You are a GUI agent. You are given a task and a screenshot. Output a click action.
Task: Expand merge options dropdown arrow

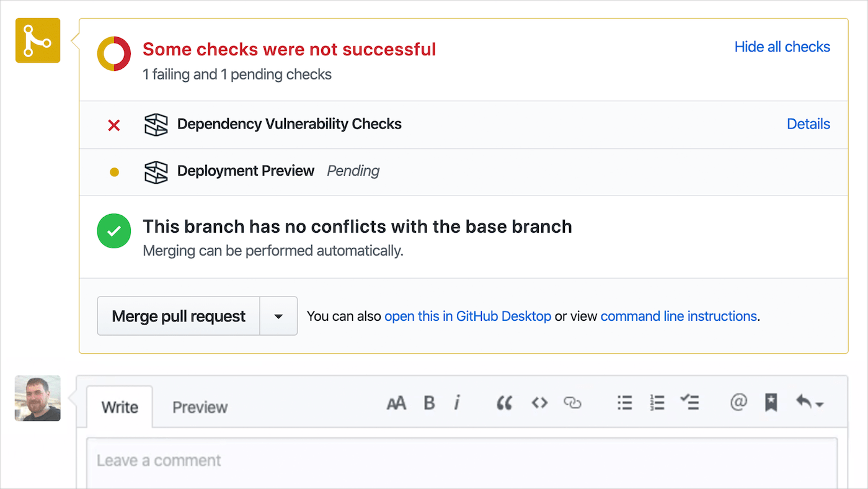coord(278,316)
